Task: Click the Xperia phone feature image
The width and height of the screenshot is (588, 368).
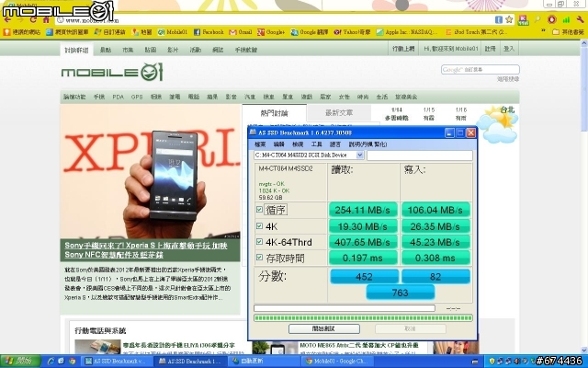Action: tap(151, 171)
